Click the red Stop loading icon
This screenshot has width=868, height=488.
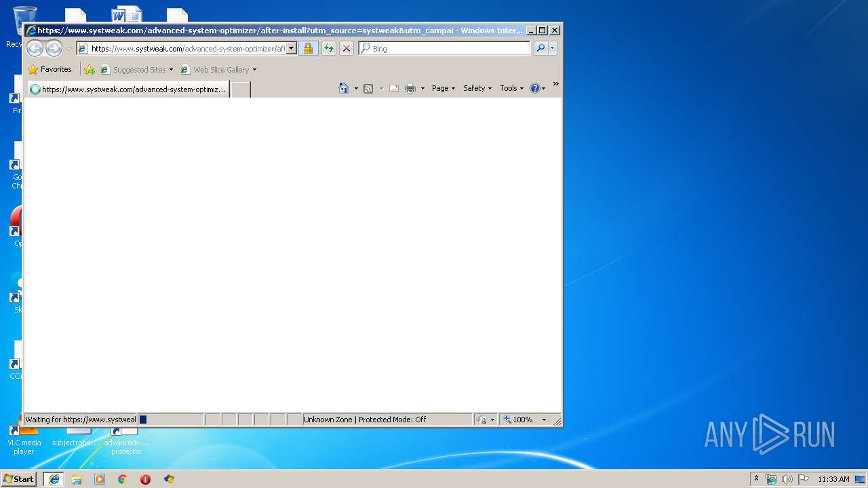(347, 48)
